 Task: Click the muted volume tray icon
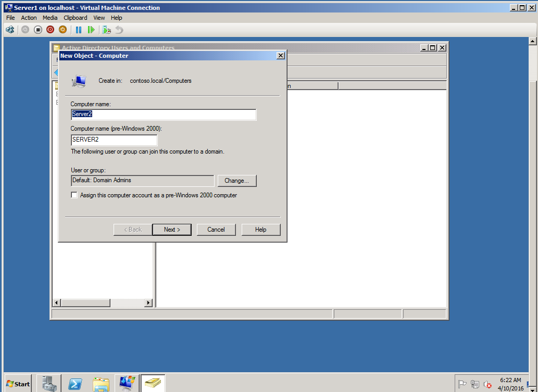pos(487,384)
